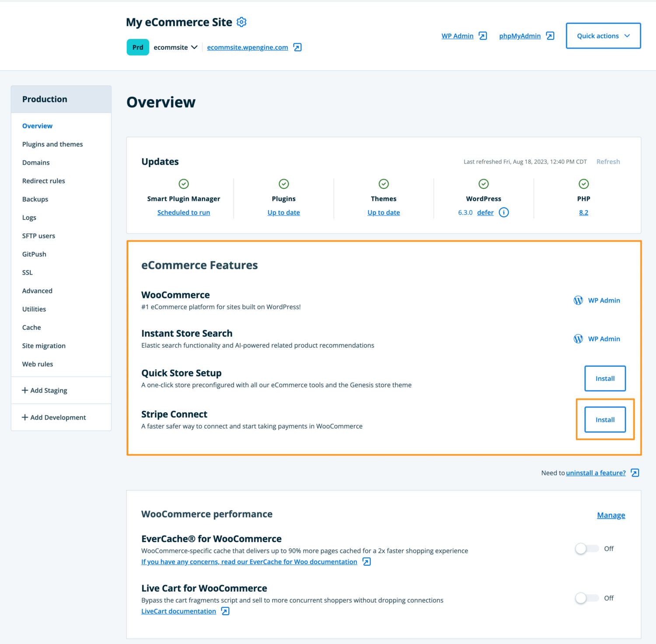The height and width of the screenshot is (644, 656).
Task: Open the Quick actions dropdown
Action: click(x=603, y=35)
